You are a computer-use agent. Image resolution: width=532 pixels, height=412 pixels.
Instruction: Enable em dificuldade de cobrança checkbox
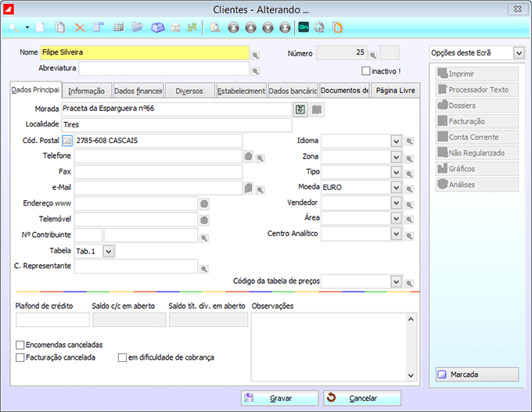[x=122, y=357]
